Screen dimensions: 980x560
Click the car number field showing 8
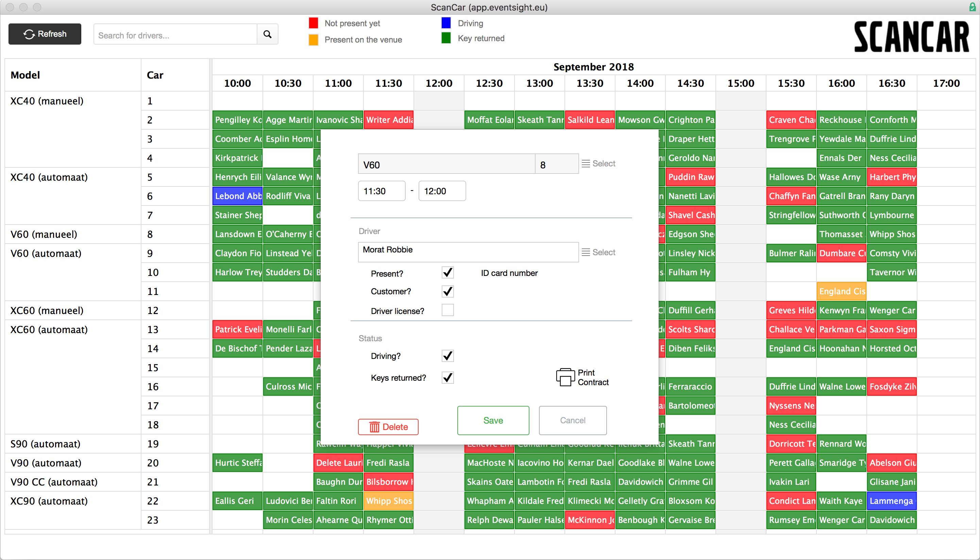pos(557,164)
